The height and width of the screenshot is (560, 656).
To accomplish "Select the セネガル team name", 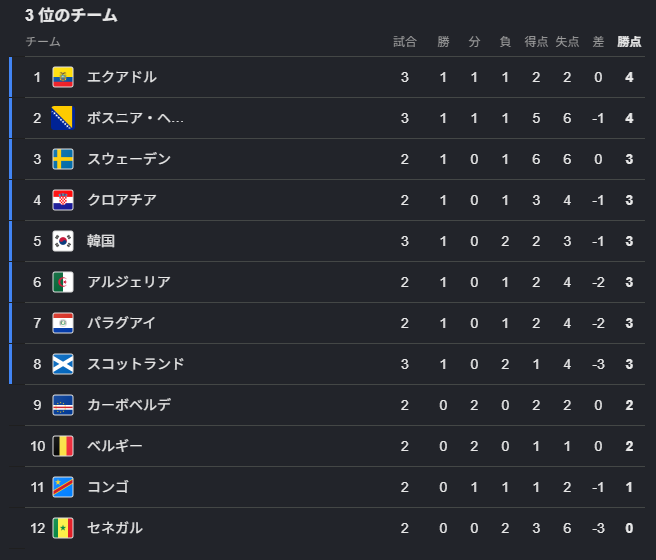I will tap(115, 528).
